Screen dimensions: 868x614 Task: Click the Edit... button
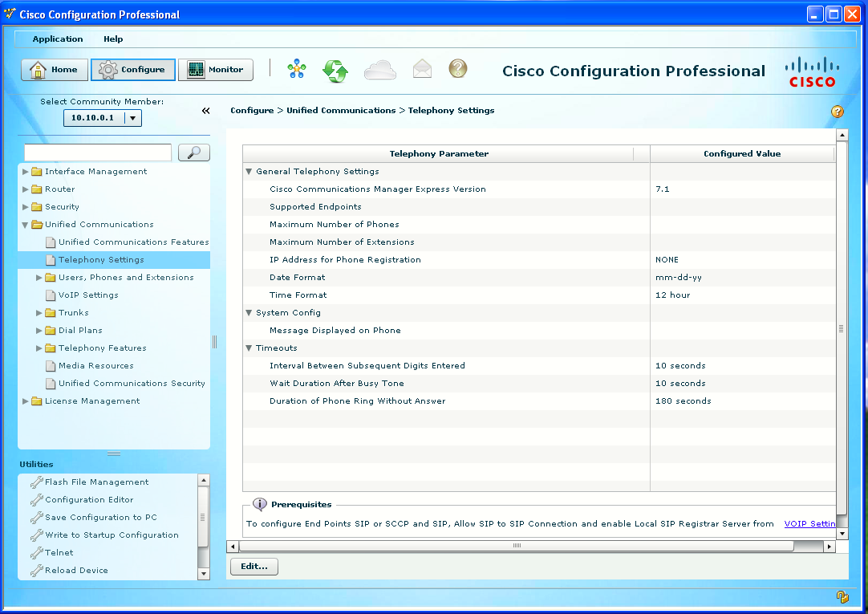[x=254, y=567]
